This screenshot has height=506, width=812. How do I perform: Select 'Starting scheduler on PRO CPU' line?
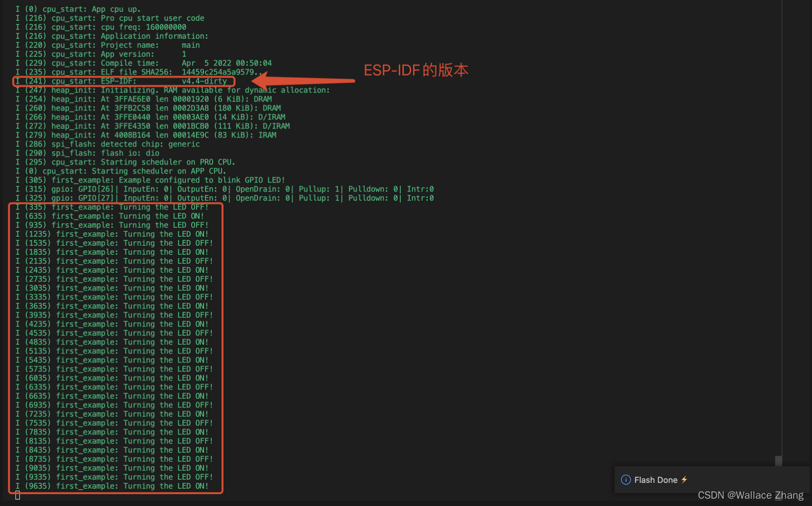pyautogui.click(x=125, y=162)
